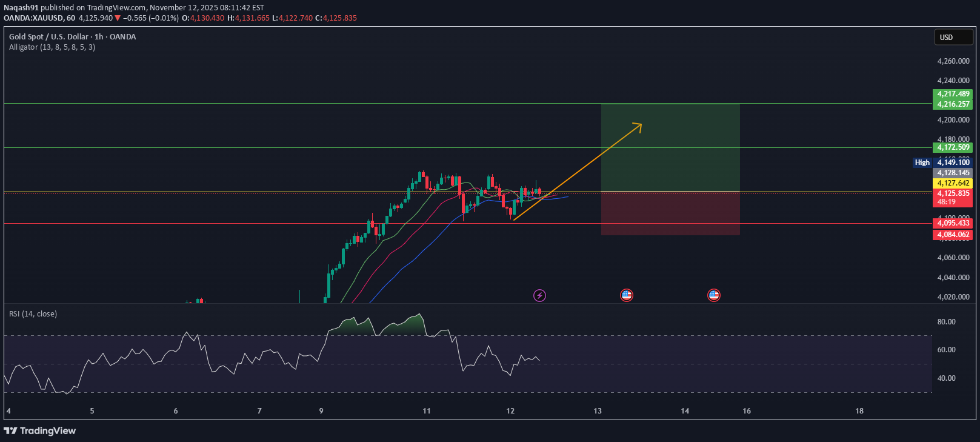Click the green 4,217.489 take-profit price label

tap(953, 94)
